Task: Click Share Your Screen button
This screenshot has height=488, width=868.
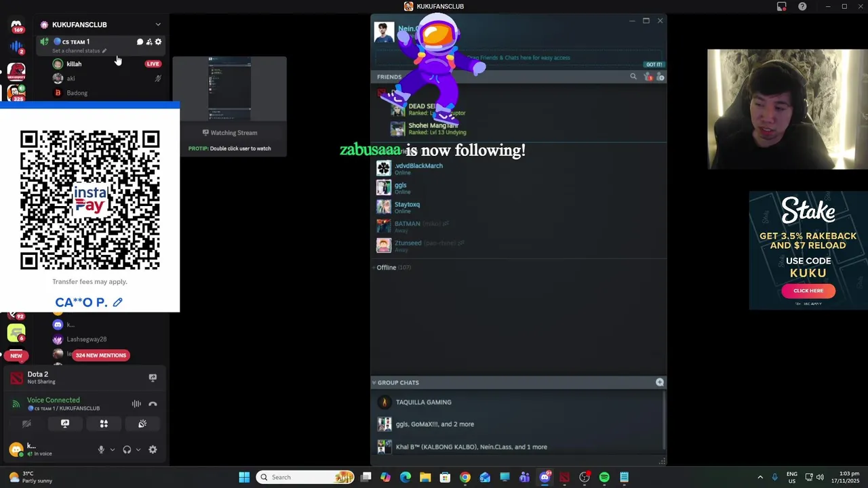Action: 65,424
